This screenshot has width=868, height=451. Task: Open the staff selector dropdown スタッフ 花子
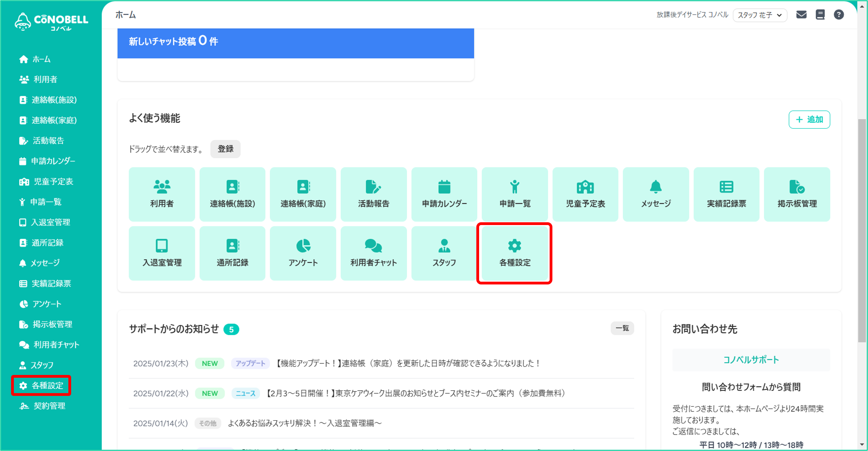point(760,15)
